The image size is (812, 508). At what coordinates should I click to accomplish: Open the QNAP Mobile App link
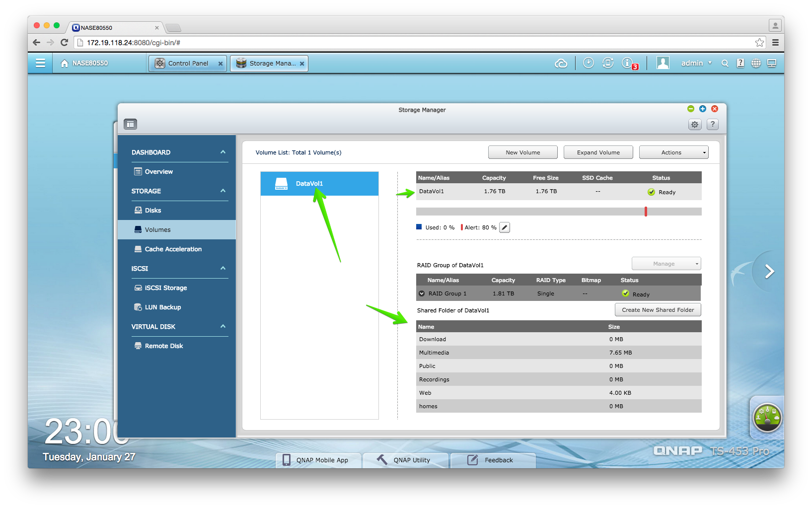318,460
